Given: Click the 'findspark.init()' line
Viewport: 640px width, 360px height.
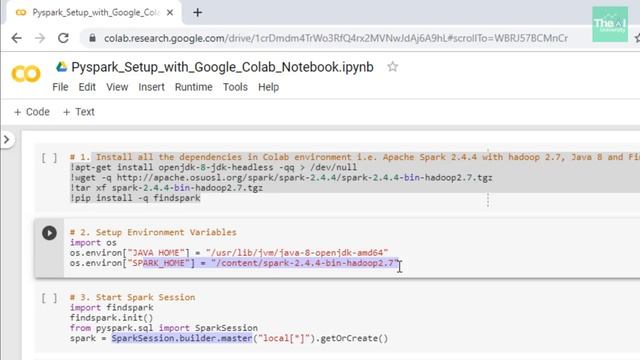Looking at the screenshot, I should (111, 318).
